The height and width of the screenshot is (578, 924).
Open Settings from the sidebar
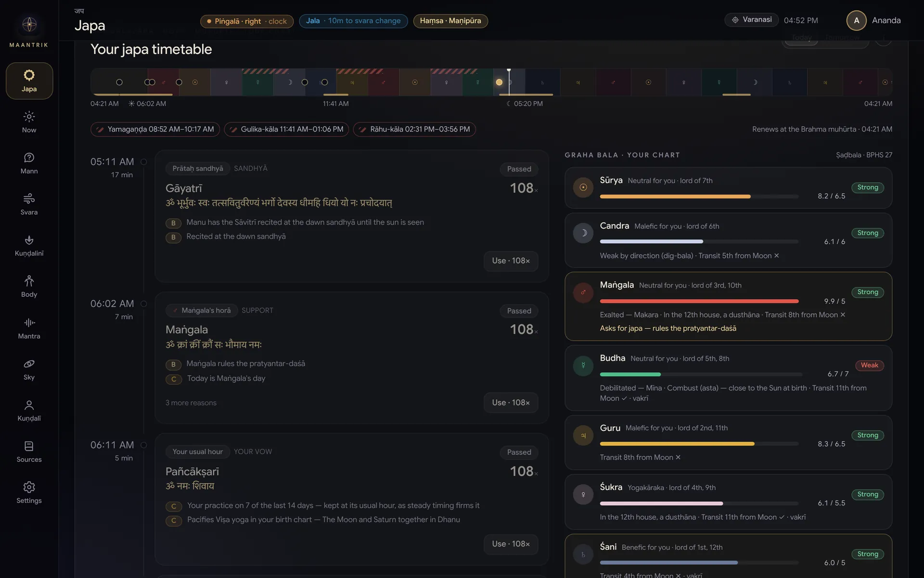29,493
